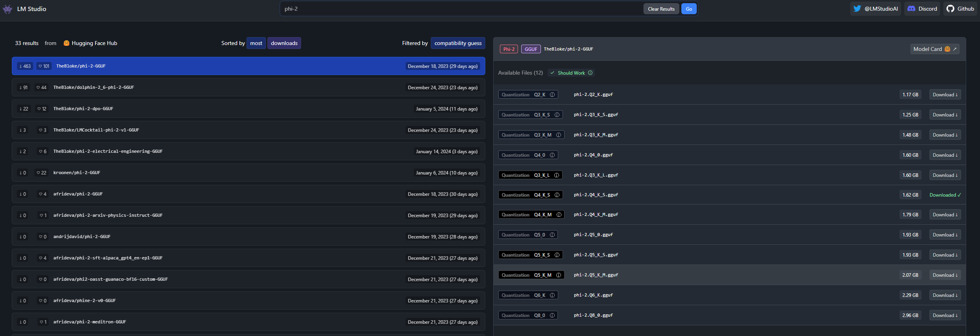Click the Should Work compatibility badge
980x336 pixels.
pos(571,73)
